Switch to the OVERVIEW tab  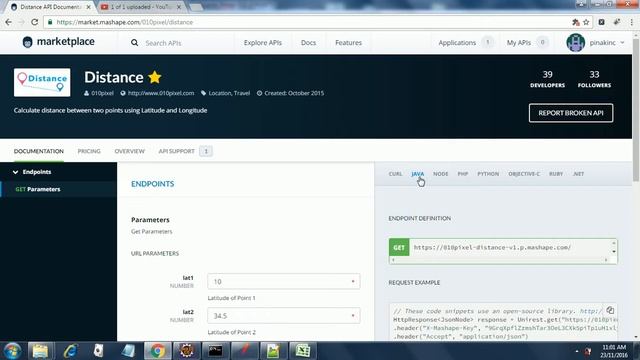point(129,151)
